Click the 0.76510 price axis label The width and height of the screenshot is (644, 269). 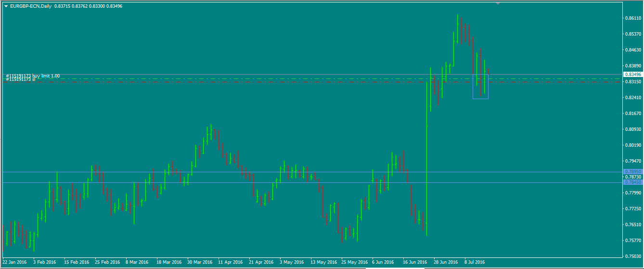tap(633, 225)
